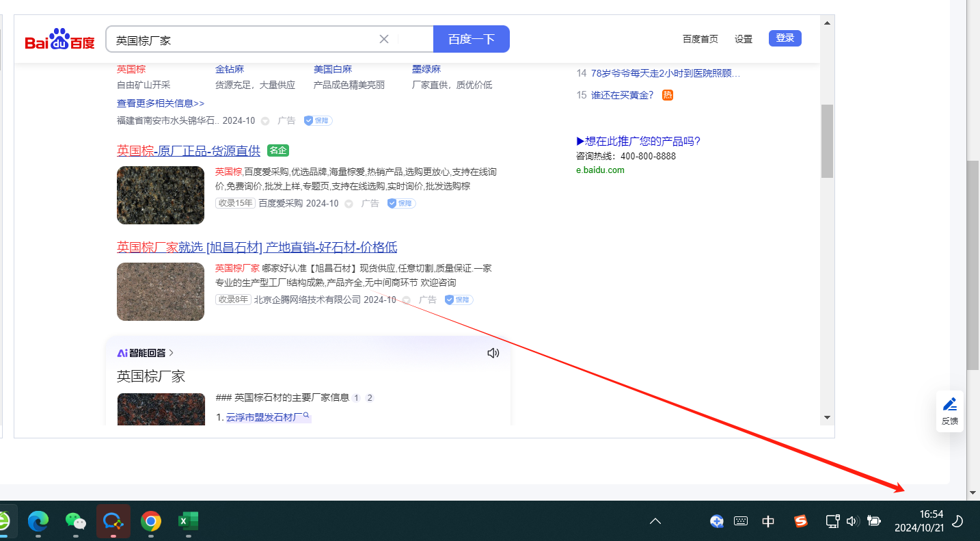Toggle the 中 Chinese input mode indicator
The height and width of the screenshot is (541, 980).
pyautogui.click(x=768, y=521)
